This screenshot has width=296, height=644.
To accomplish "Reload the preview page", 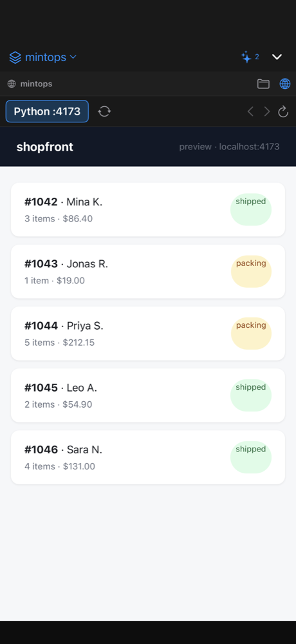I will point(283,111).
